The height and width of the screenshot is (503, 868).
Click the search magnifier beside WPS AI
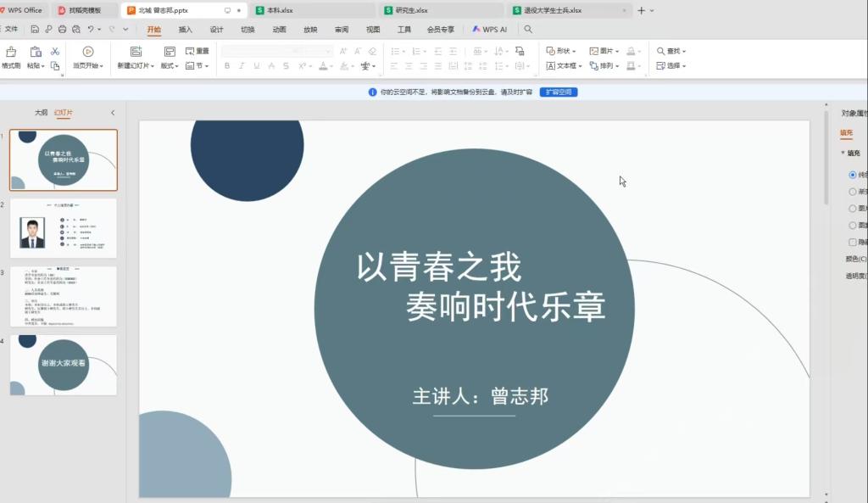[528, 29]
